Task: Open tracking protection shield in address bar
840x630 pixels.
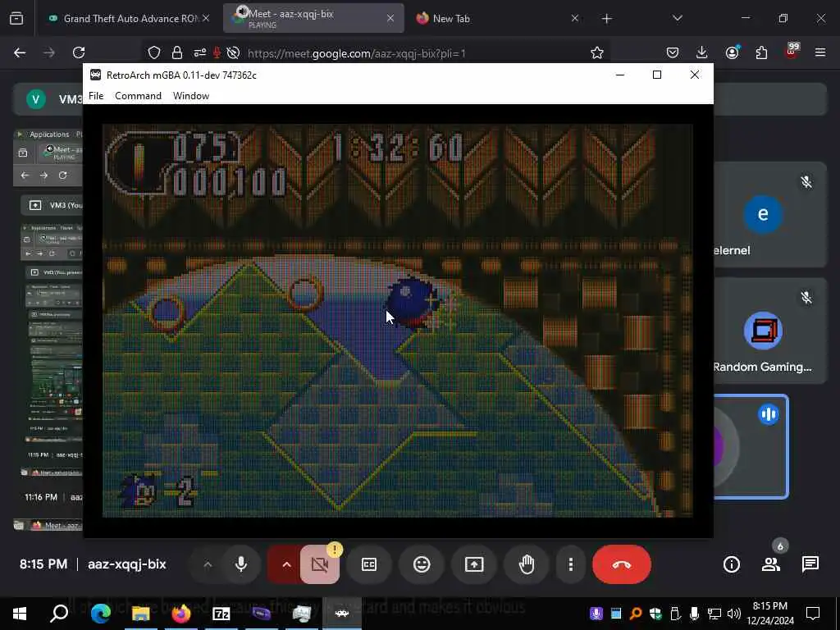Action: [x=154, y=52]
